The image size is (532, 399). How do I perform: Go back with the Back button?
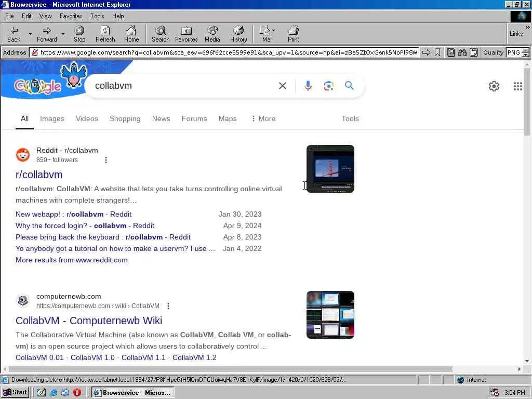click(x=14, y=34)
